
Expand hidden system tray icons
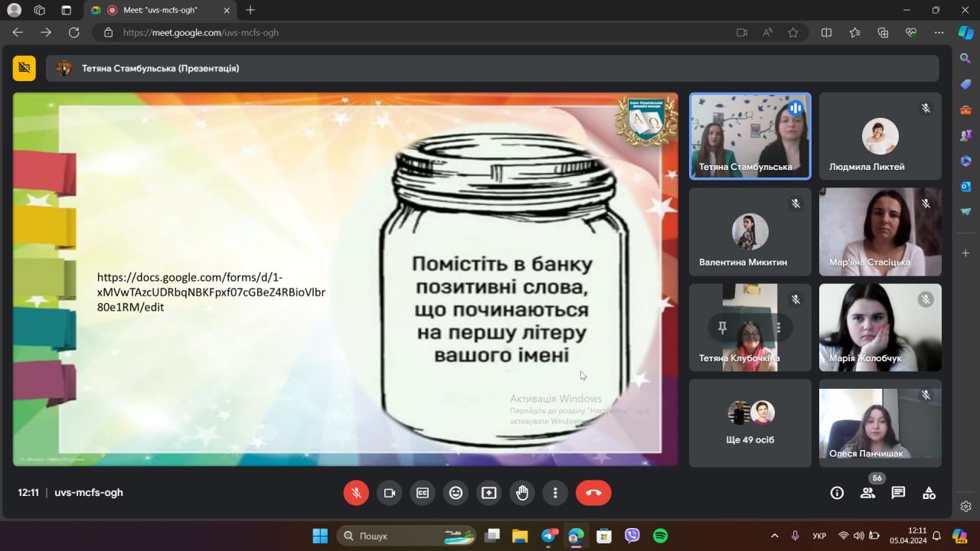tap(774, 536)
